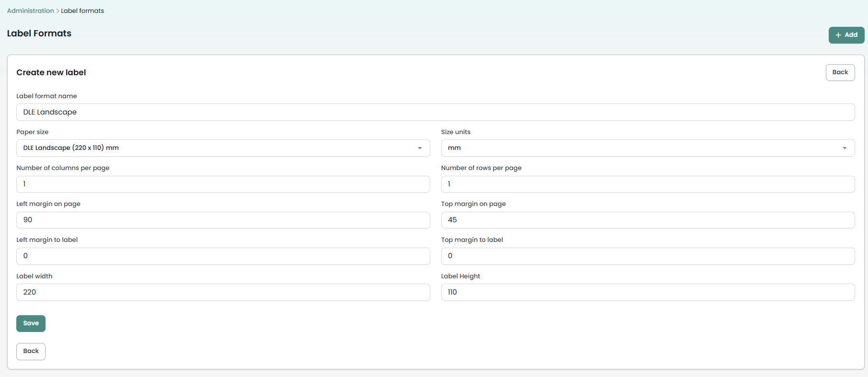Edit the Label format name field
Screen dimensions: 868x377
pyautogui.click(x=435, y=112)
